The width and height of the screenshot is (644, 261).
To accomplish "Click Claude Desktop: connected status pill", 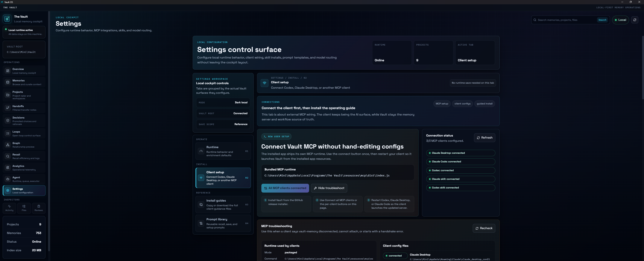I will (461, 153).
